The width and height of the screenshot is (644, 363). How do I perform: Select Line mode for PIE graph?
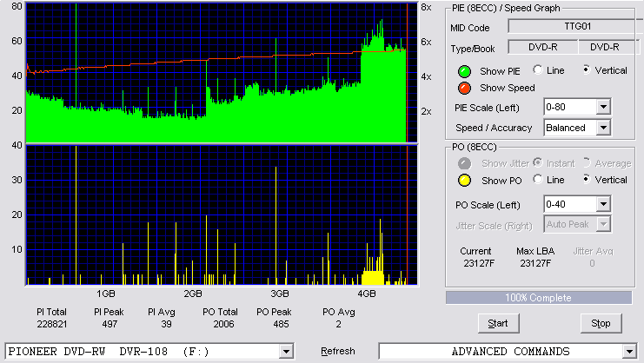point(538,70)
